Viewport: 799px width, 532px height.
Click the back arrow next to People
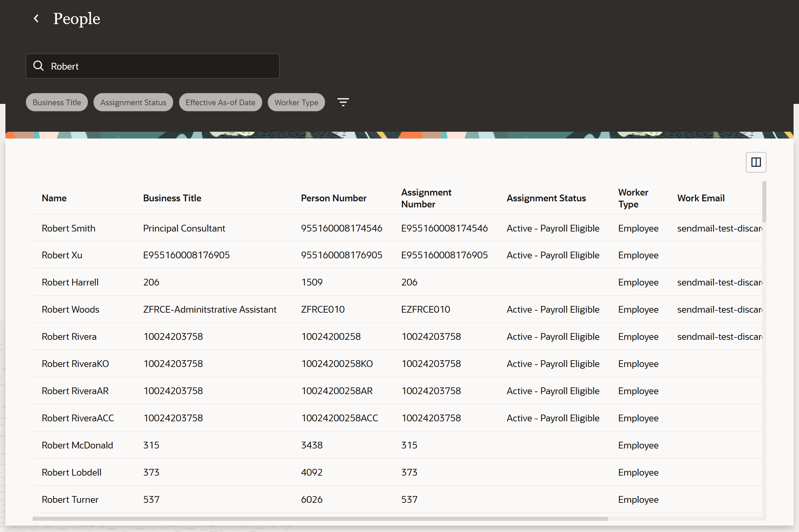coord(36,18)
